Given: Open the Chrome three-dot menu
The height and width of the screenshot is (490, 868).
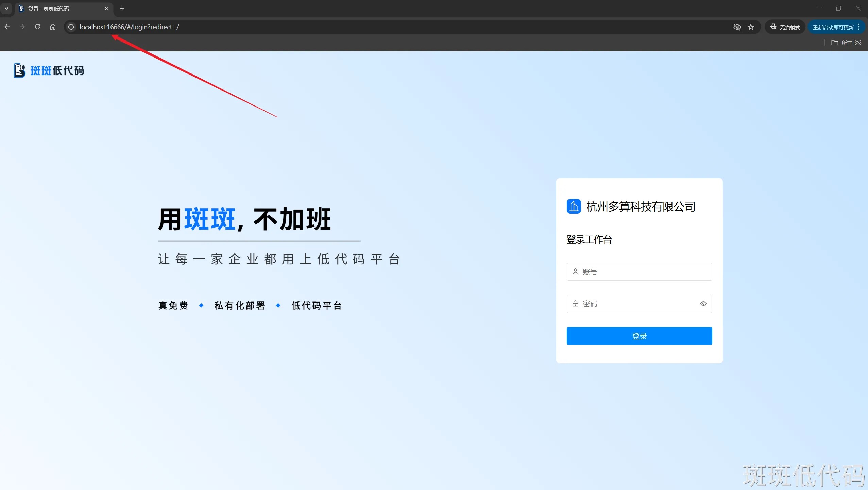Looking at the screenshot, I should click(859, 27).
